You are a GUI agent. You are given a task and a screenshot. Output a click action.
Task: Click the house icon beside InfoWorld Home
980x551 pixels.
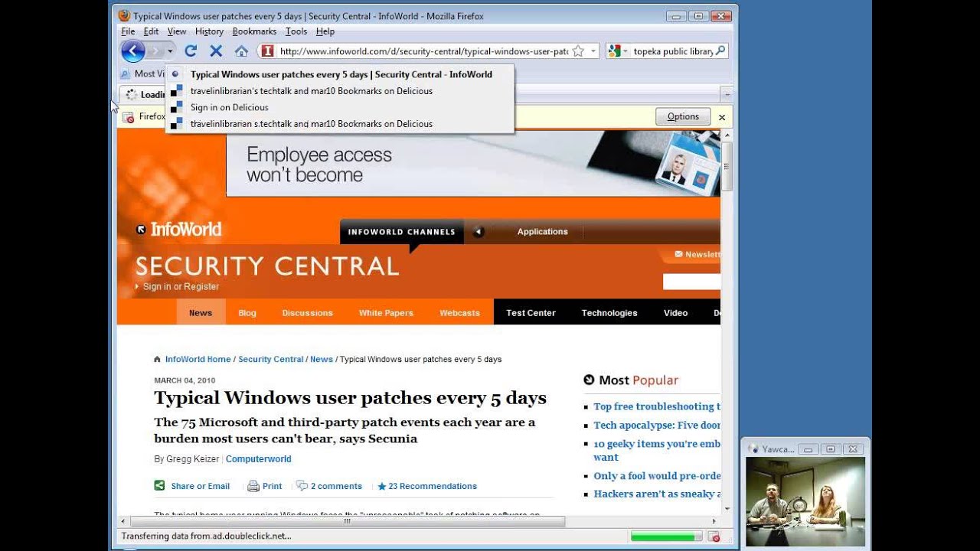(x=158, y=359)
